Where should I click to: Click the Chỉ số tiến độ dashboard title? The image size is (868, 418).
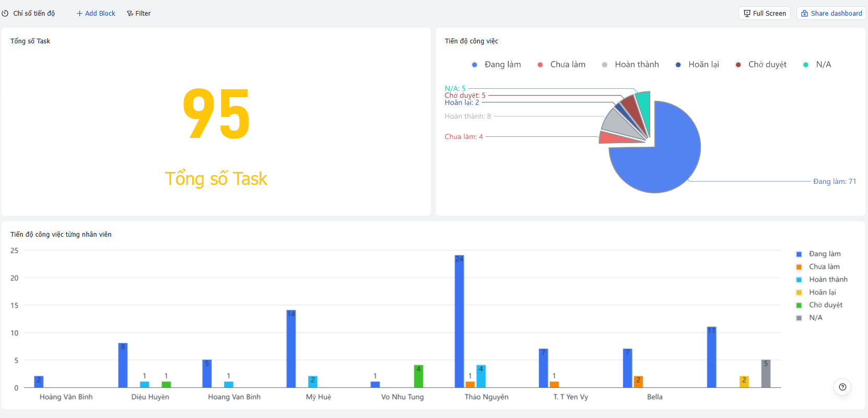tap(34, 14)
